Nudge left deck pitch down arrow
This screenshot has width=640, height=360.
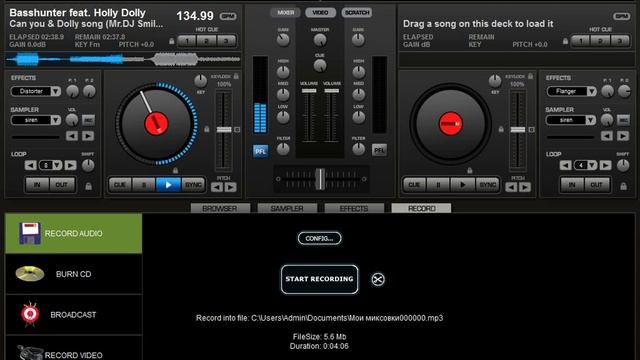click(x=217, y=187)
